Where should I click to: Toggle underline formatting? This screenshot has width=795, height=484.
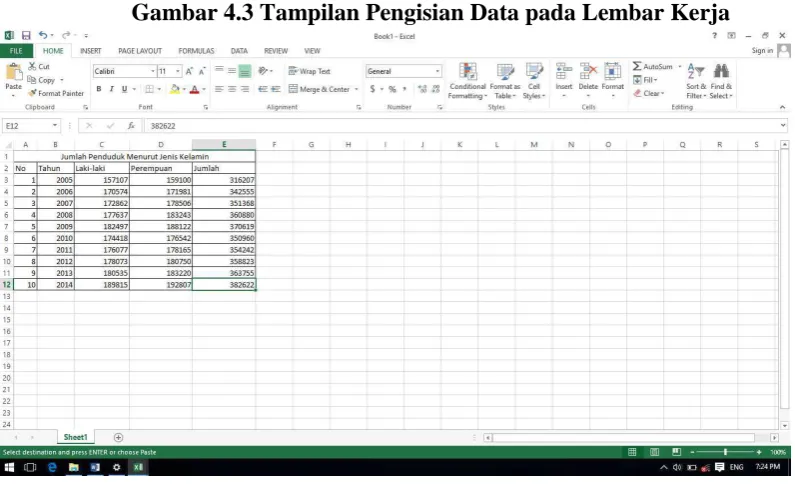pos(124,89)
